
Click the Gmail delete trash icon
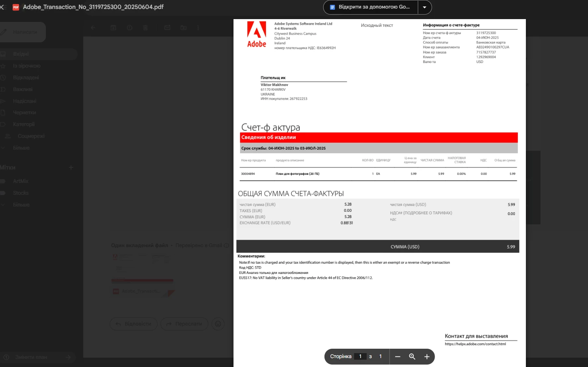[x=145, y=28]
